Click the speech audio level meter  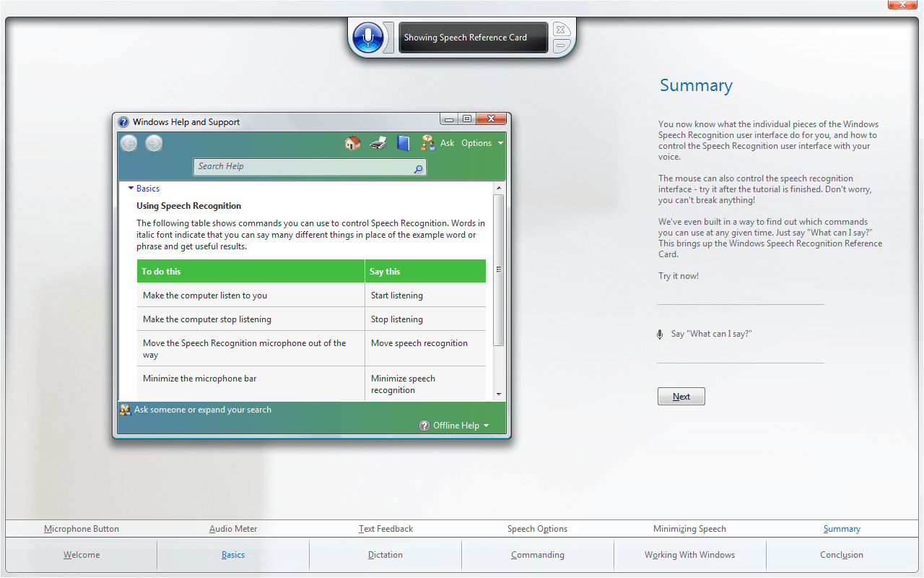388,37
